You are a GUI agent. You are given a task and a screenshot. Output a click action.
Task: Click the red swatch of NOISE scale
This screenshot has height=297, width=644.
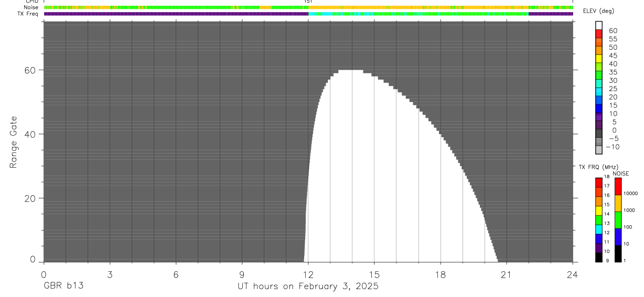point(618,186)
